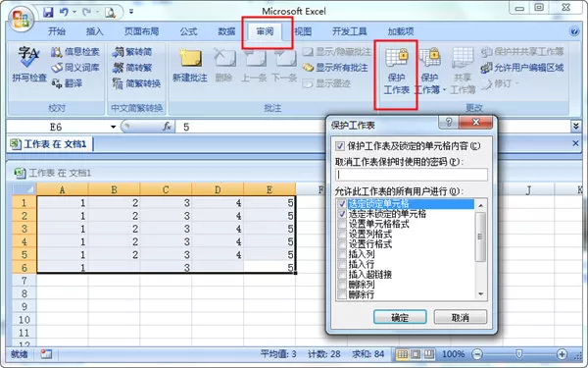Click 共享工作簿 ribbon button

(463, 71)
